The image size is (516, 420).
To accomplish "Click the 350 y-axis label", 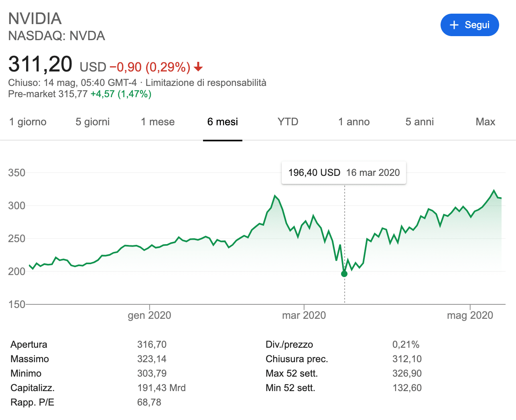I will pos(17,173).
